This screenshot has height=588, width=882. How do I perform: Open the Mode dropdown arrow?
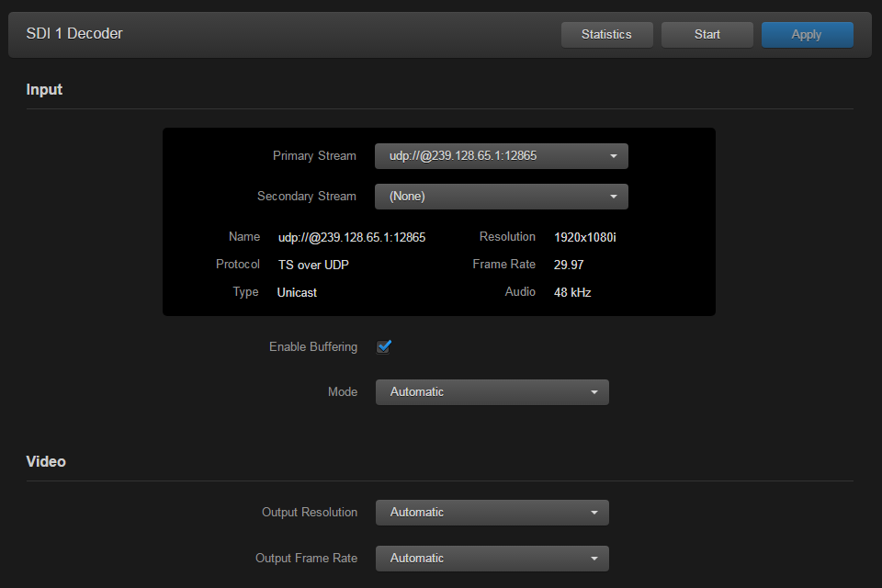(x=594, y=391)
